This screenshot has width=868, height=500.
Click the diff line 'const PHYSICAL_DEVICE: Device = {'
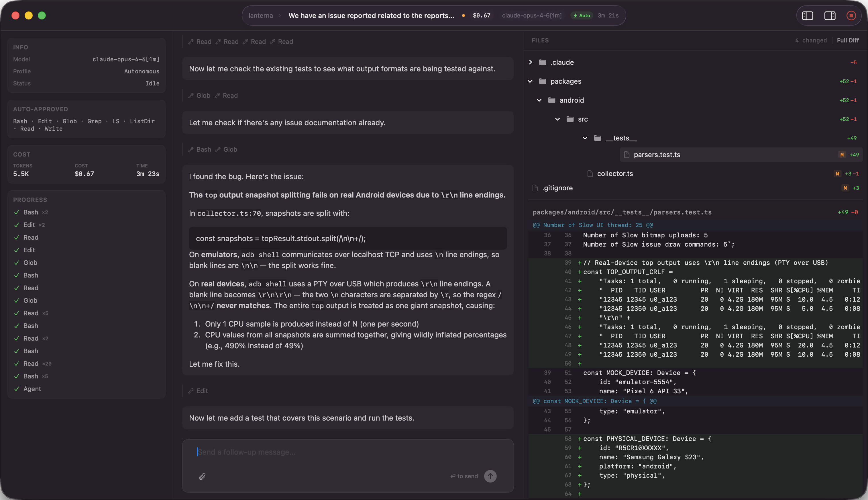[x=647, y=439]
